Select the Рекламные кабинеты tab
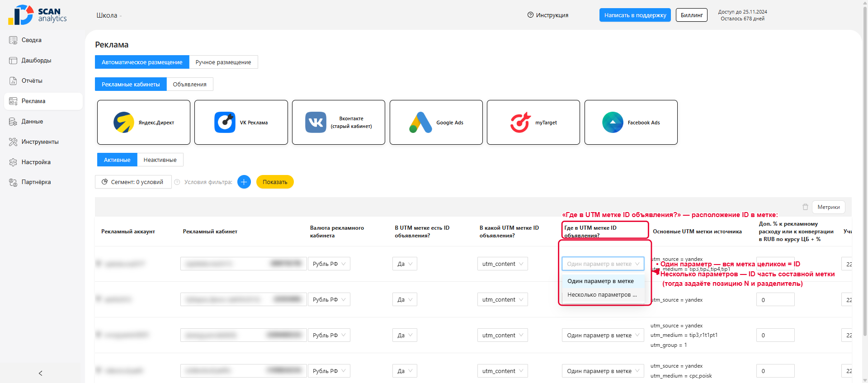Screen dimensions: 868x383 pos(131,84)
